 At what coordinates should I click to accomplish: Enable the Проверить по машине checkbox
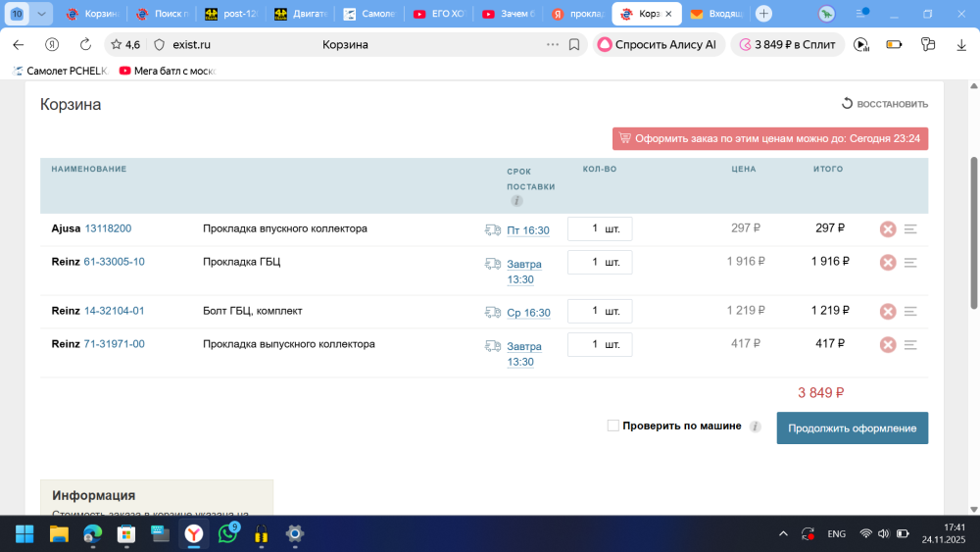613,426
